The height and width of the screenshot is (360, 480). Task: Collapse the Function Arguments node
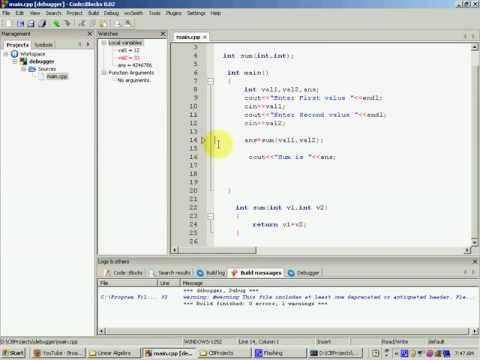(104, 73)
